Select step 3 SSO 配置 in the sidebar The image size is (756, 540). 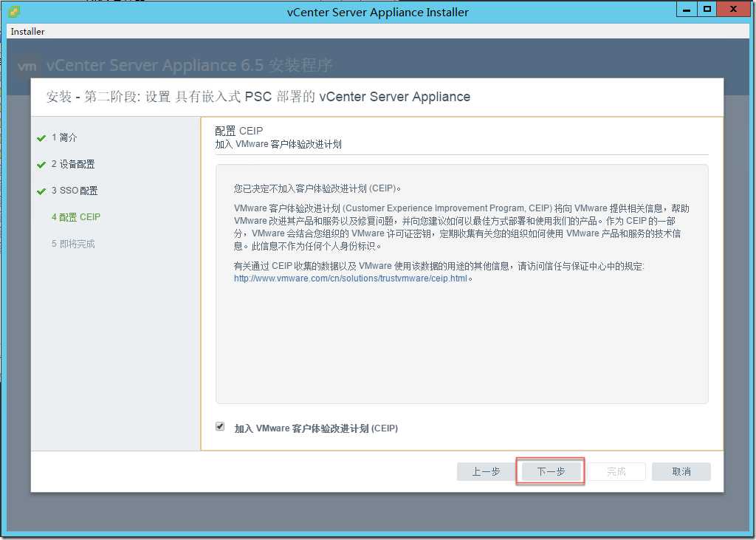click(75, 191)
